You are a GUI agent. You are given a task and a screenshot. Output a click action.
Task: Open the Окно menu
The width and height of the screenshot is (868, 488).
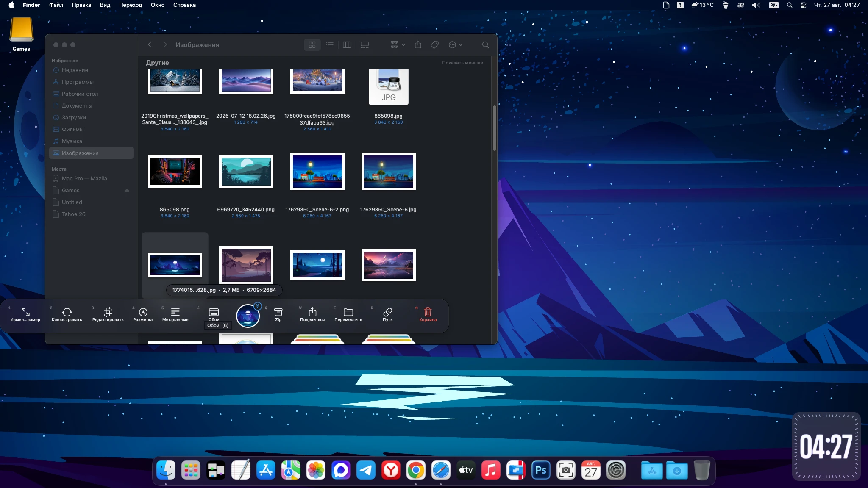click(158, 5)
